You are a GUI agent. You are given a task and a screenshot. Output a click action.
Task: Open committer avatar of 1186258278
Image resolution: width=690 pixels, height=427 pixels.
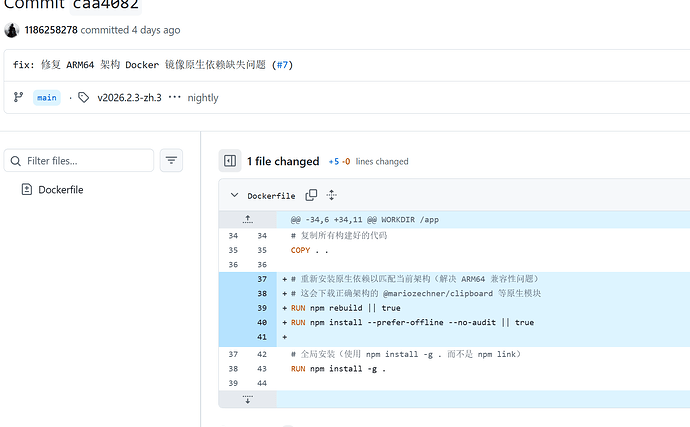click(11, 30)
